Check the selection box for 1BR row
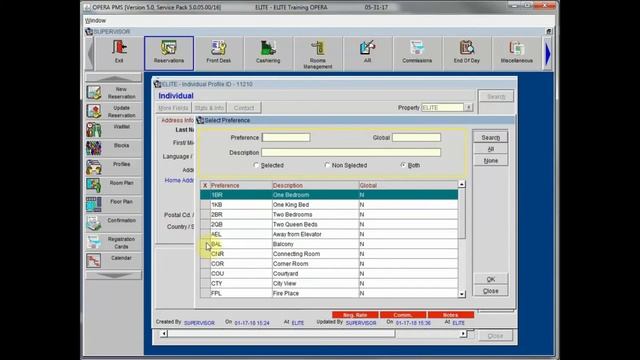This screenshot has height=360, width=640. tap(205, 195)
